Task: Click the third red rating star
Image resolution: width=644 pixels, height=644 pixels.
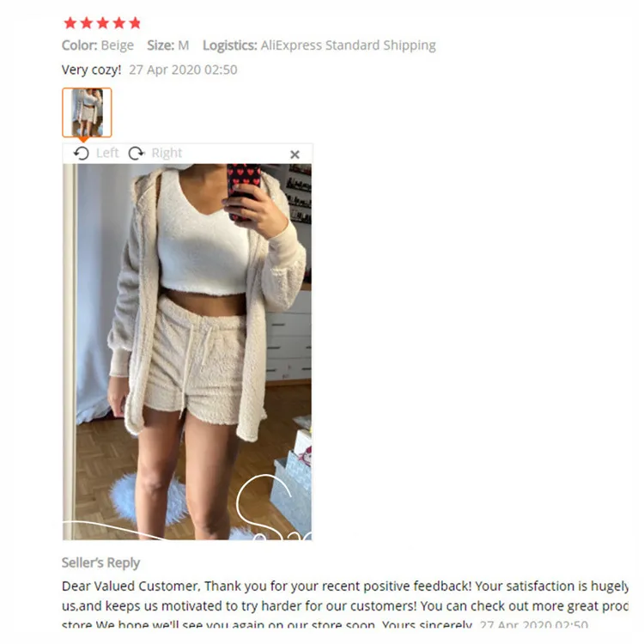Action: click(x=103, y=23)
